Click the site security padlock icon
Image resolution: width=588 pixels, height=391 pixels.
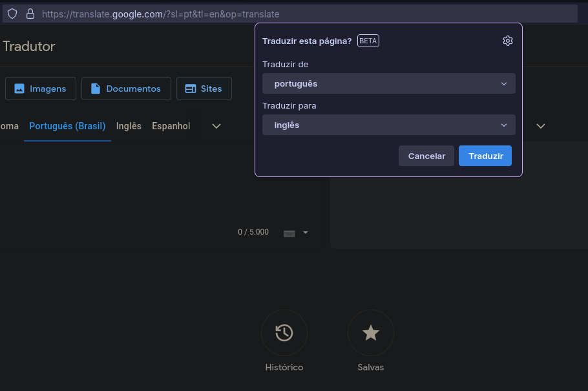[30, 14]
